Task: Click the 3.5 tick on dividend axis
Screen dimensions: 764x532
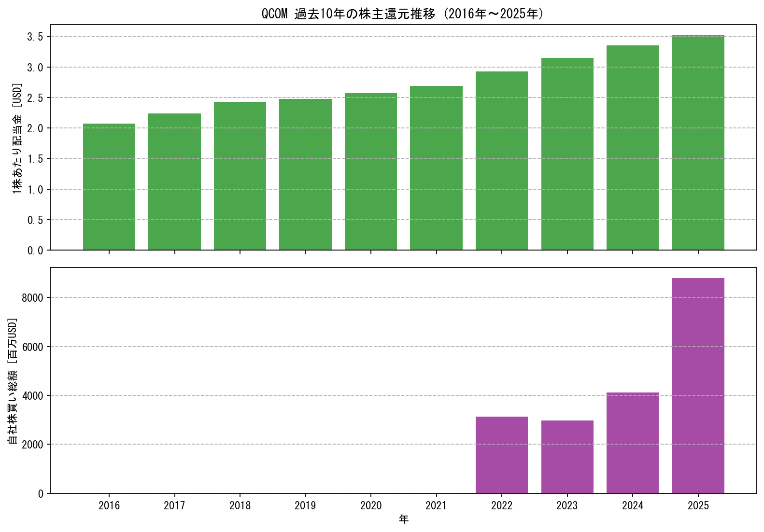Action: click(x=35, y=37)
